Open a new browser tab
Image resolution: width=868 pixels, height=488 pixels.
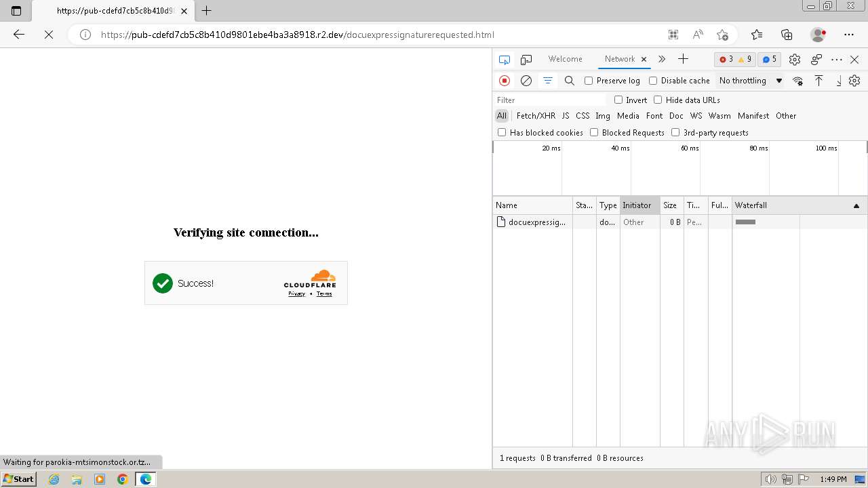tap(207, 11)
